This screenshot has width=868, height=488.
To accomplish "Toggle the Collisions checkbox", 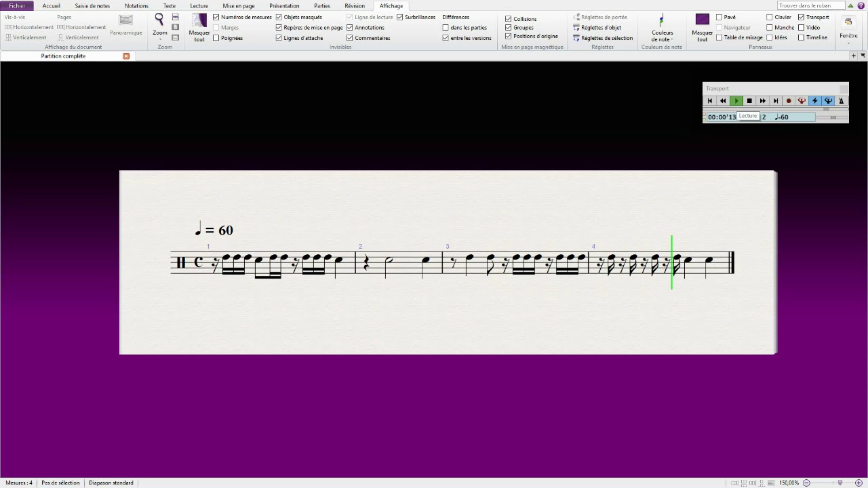I will pyautogui.click(x=509, y=19).
